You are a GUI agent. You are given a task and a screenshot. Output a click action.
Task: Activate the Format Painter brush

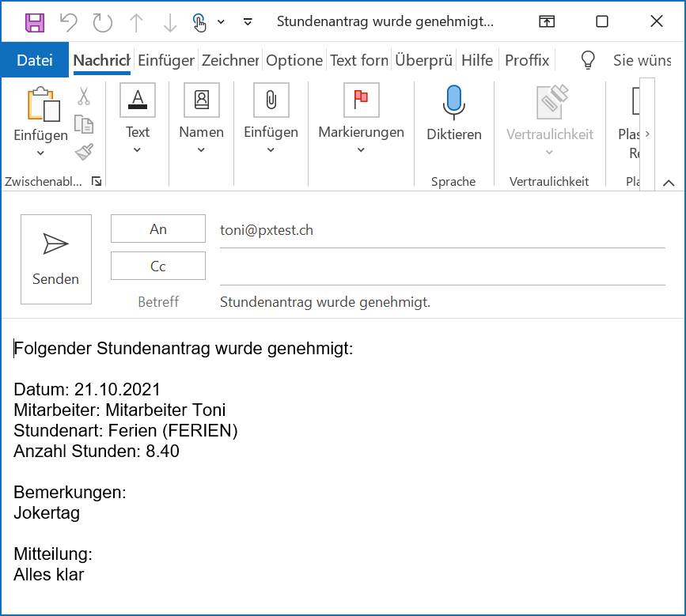(84, 152)
